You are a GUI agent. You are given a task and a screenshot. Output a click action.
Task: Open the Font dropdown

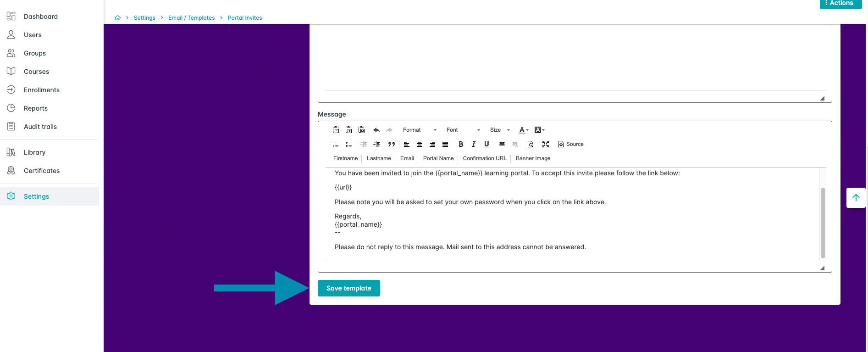pos(463,130)
